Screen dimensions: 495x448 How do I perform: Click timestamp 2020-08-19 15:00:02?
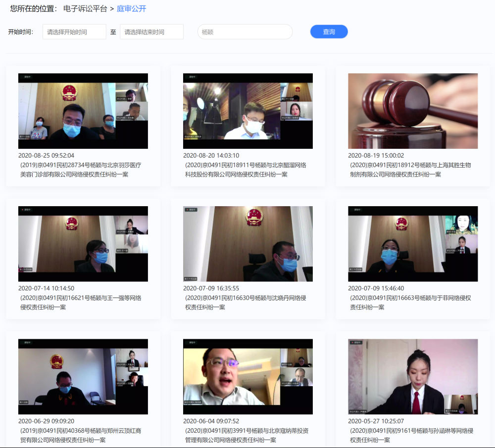pyautogui.click(x=376, y=155)
